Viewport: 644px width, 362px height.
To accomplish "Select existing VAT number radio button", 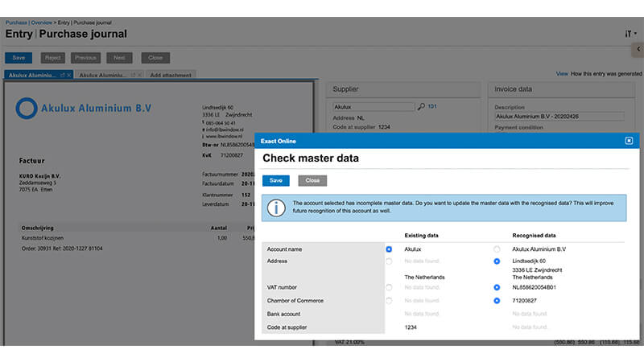I will [389, 287].
